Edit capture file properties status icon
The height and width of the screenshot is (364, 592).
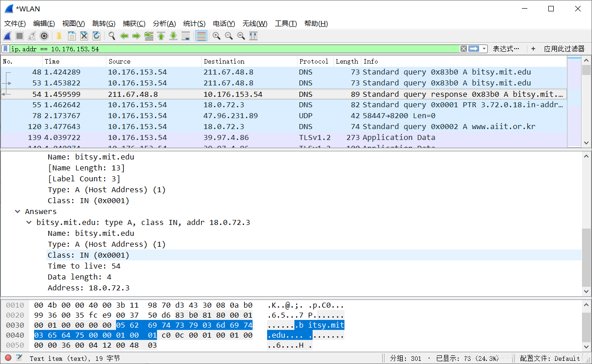[x=19, y=358]
